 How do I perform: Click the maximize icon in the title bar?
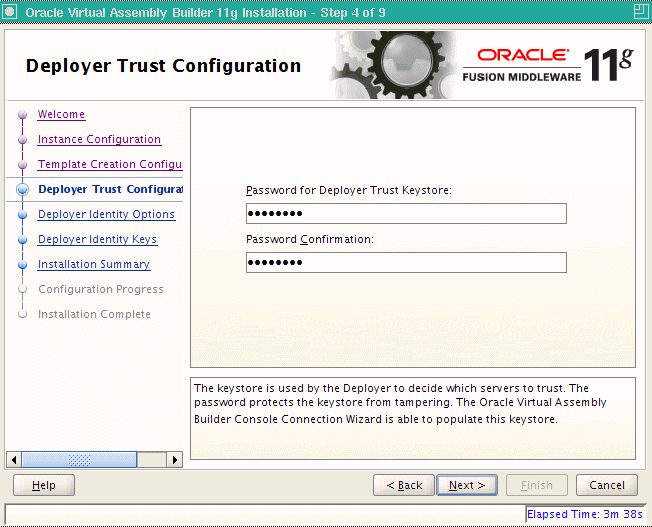click(641, 12)
